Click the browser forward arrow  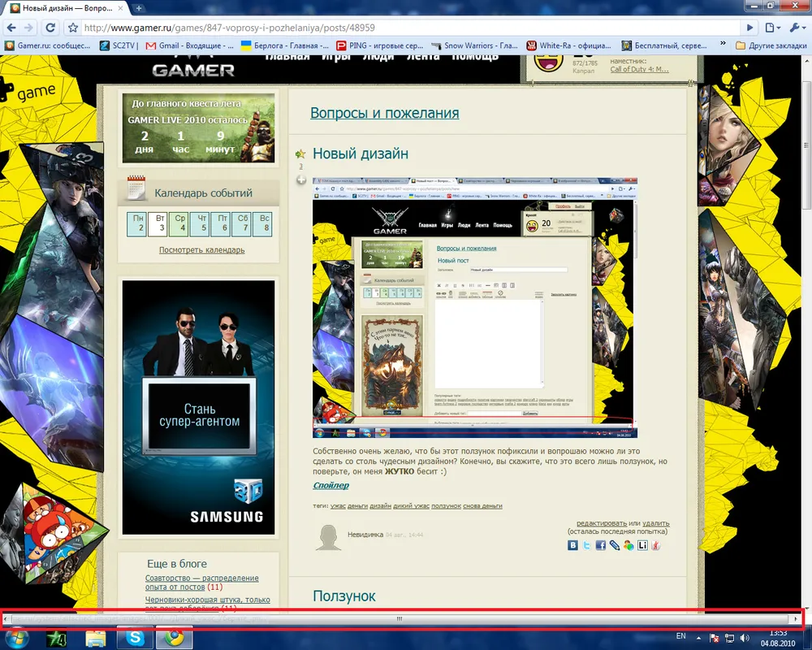(29, 28)
